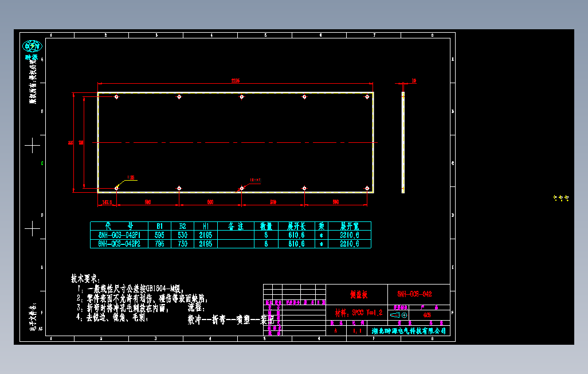Viewport: 588px width, 374px height.
Task: Select the top-left mounting hole on the plate
Action: [x=116, y=97]
